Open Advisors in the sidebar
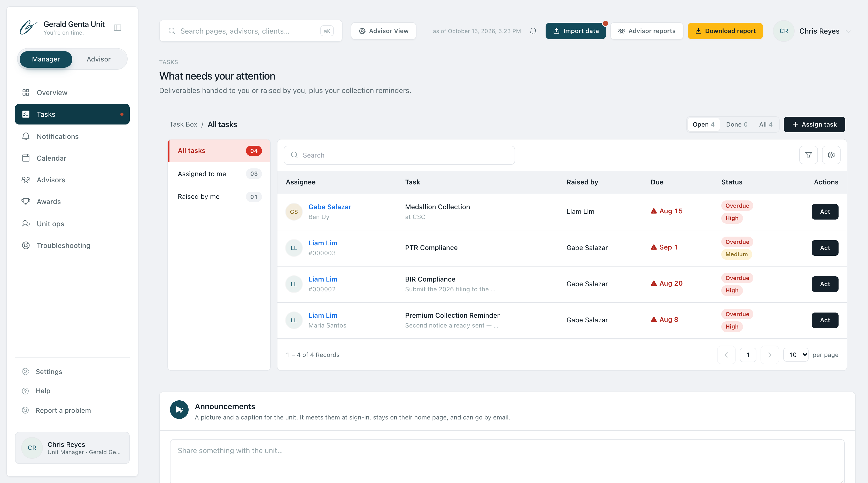 coord(72,180)
